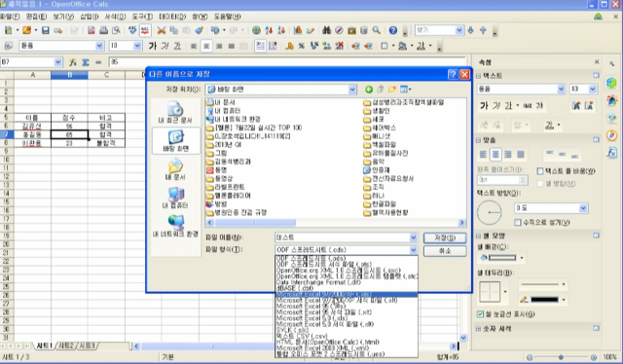Viewport: 623px width, 364px height.
Task: Click the Italic icon in formatting toolbar
Action: [x=165, y=46]
